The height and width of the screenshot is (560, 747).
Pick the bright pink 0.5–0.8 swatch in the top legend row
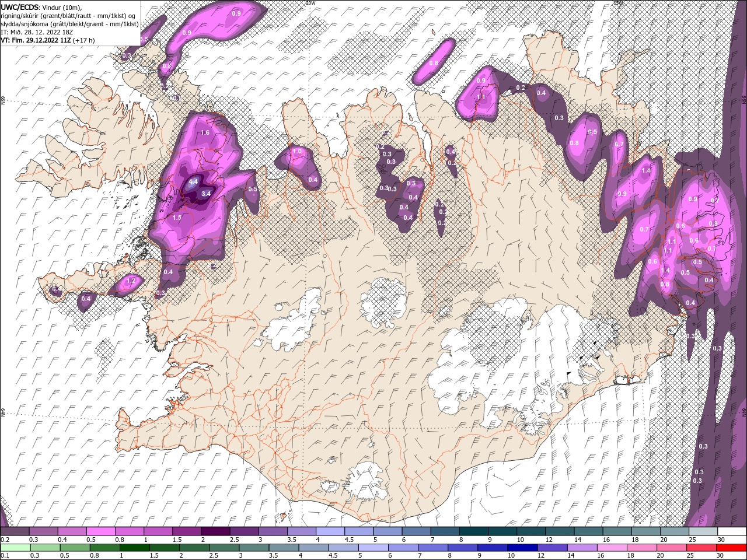coord(102,531)
